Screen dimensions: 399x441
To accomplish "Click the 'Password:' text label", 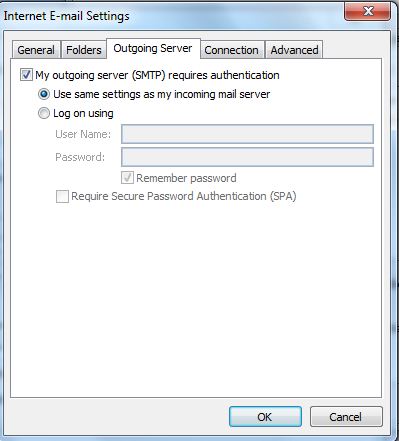I will coord(80,157).
